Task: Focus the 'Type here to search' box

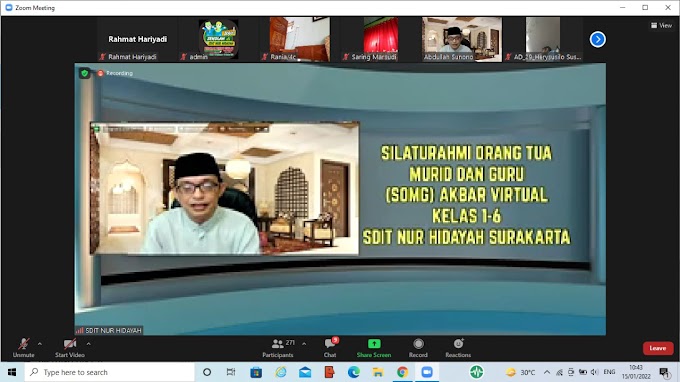Action: click(x=109, y=372)
